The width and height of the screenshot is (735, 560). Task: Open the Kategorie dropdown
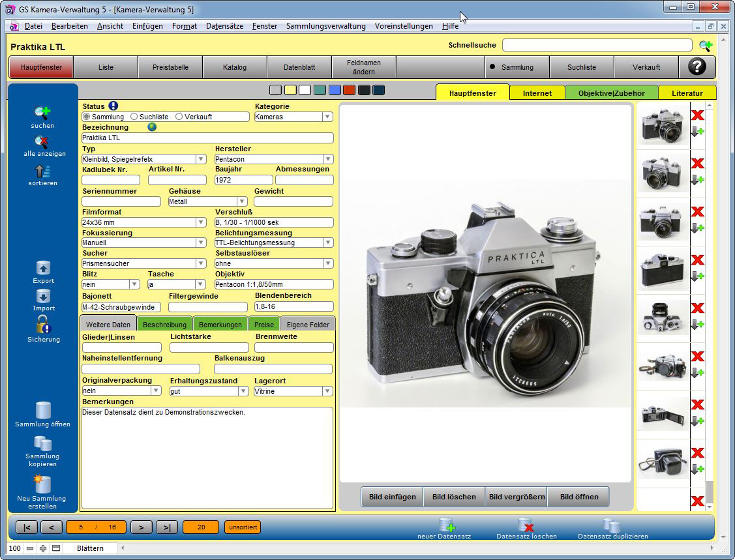coord(327,117)
